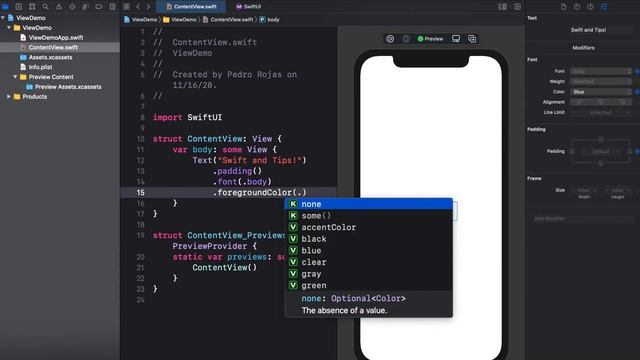This screenshot has width=640, height=360.
Task: Switch to the ContentView.swift tab
Action: click(x=191, y=7)
